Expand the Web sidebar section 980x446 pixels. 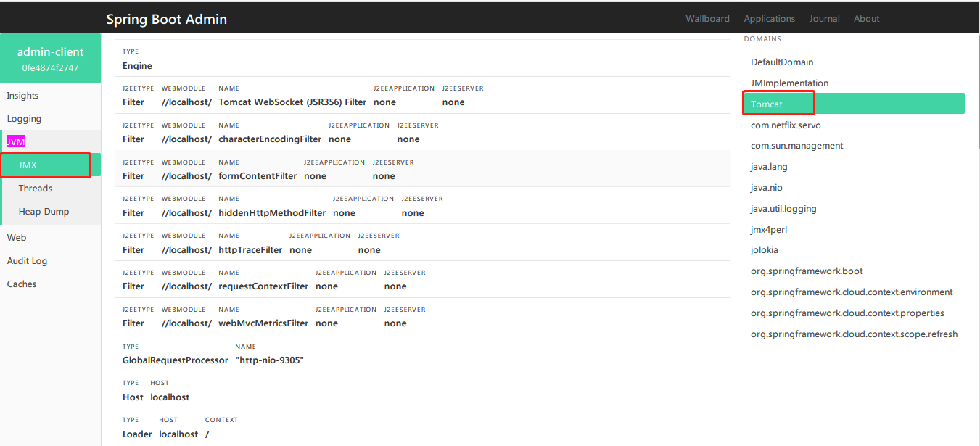point(17,238)
